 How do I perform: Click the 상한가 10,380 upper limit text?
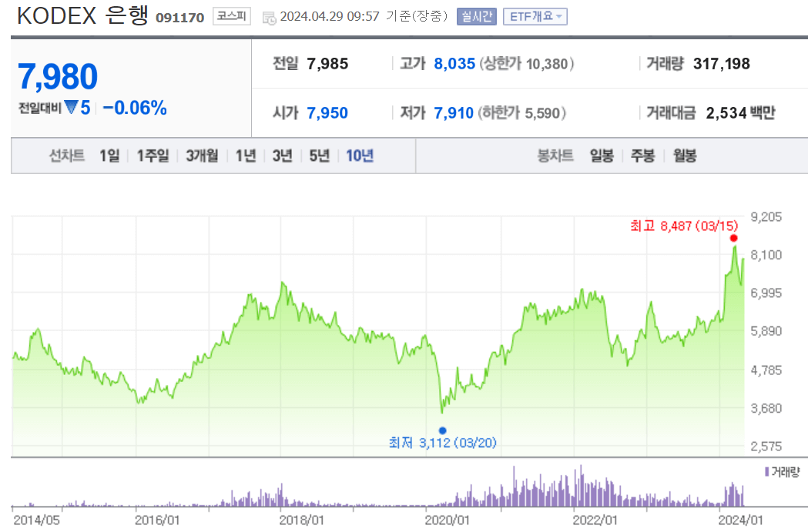click(526, 64)
